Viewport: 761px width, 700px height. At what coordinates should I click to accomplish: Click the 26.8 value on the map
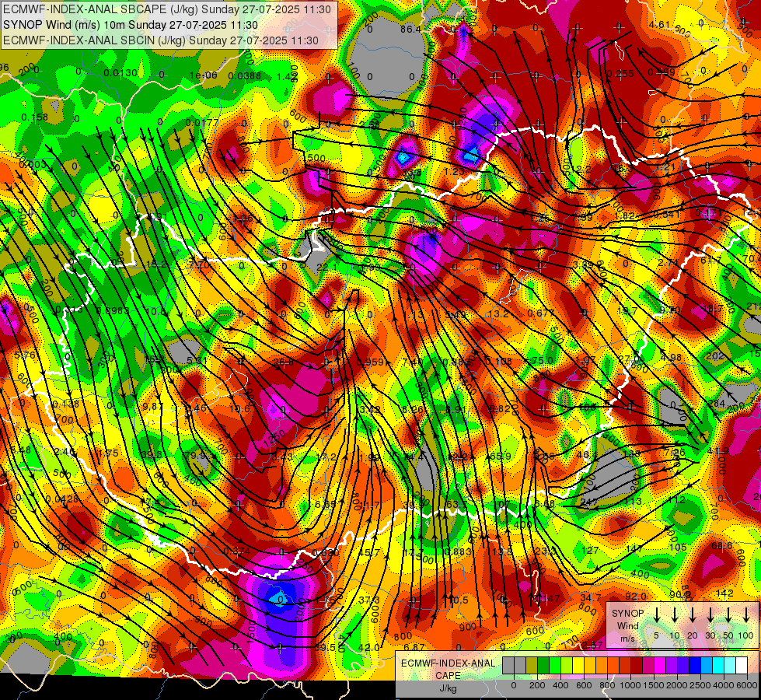click(x=284, y=362)
